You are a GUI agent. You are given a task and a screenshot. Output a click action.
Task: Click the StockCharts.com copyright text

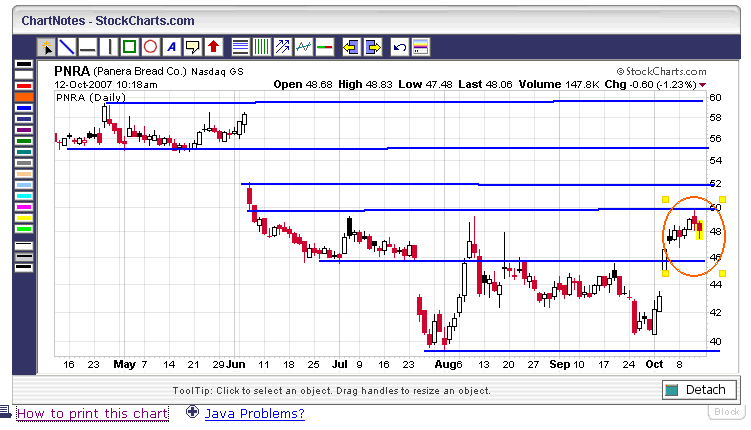coord(661,71)
